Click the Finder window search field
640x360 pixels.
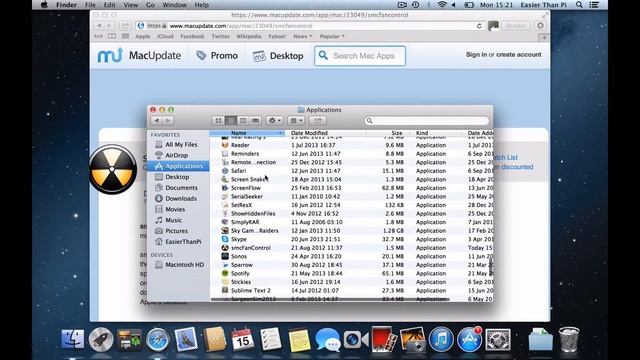tap(427, 120)
